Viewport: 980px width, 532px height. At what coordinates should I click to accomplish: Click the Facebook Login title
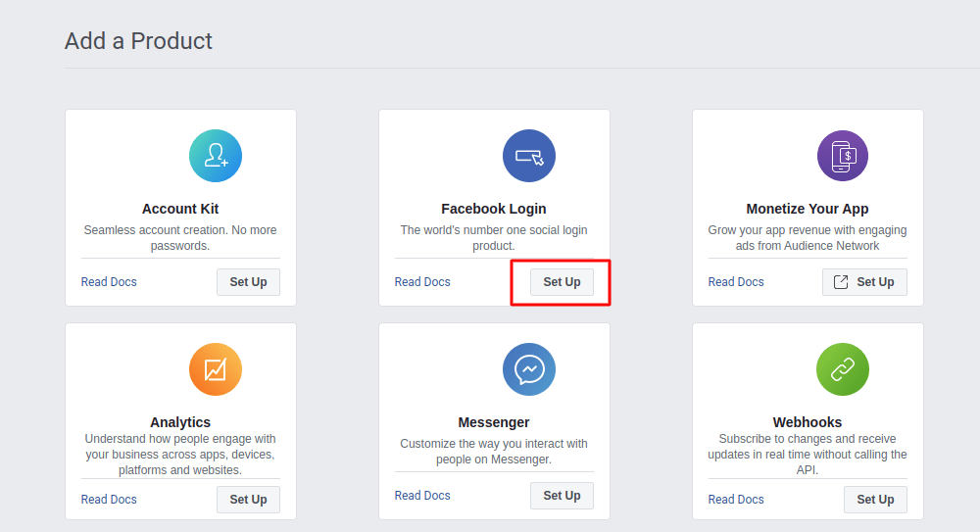pos(494,209)
